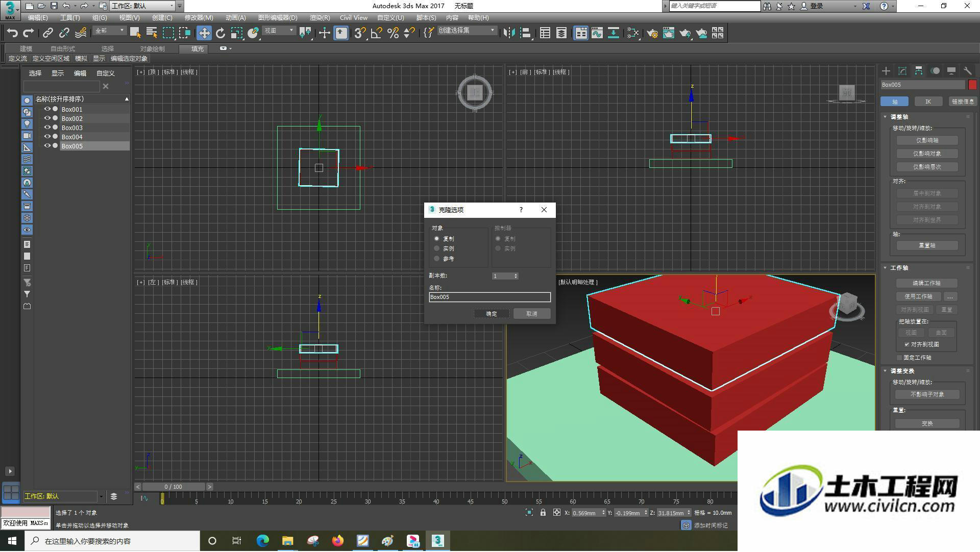
Task: Toggle Window/Crossing selection icon
Action: click(185, 33)
